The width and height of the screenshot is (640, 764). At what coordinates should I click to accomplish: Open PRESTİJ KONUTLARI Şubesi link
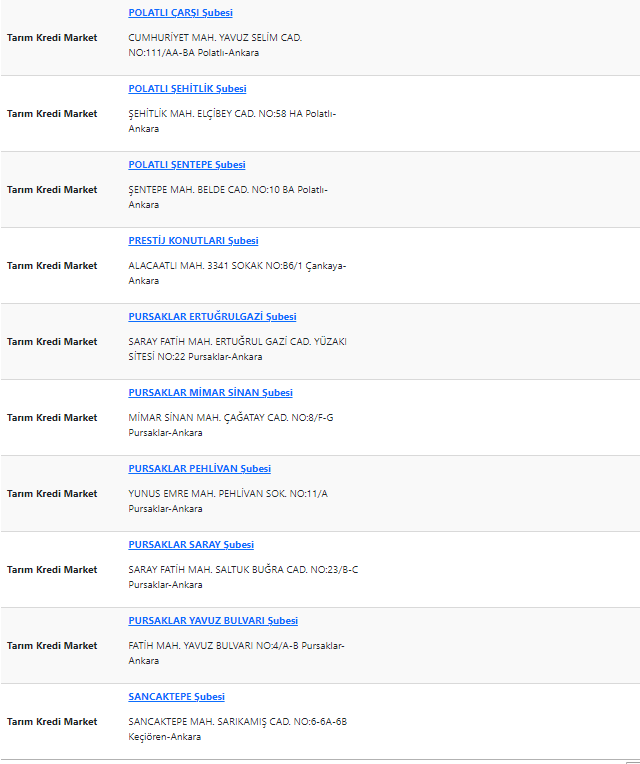(x=193, y=241)
